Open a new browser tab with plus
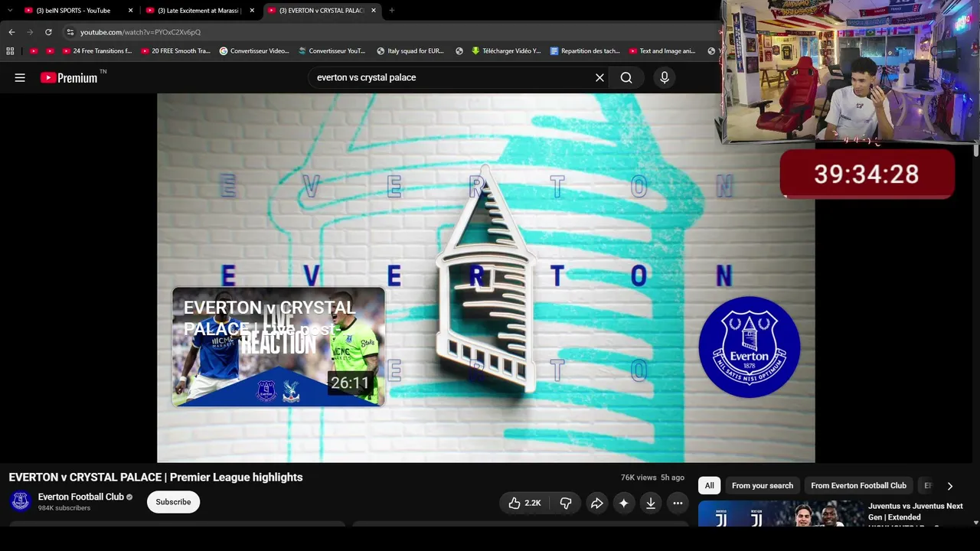Image resolution: width=980 pixels, height=551 pixels. (x=391, y=11)
